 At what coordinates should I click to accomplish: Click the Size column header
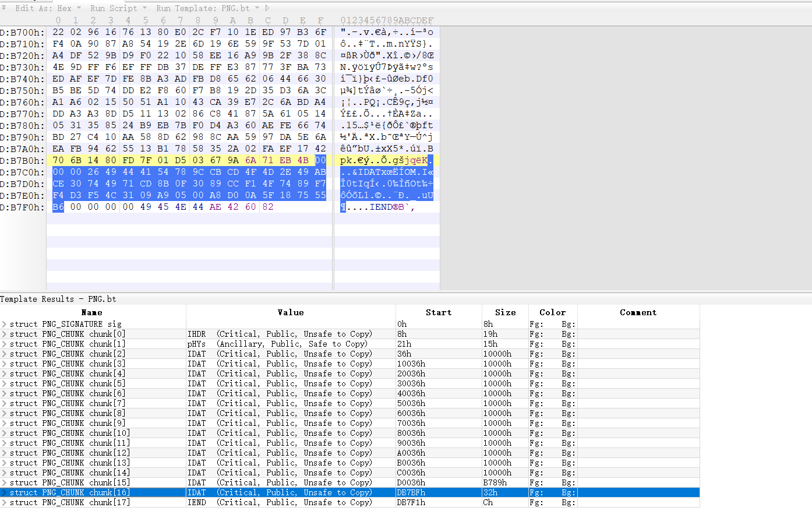[505, 312]
